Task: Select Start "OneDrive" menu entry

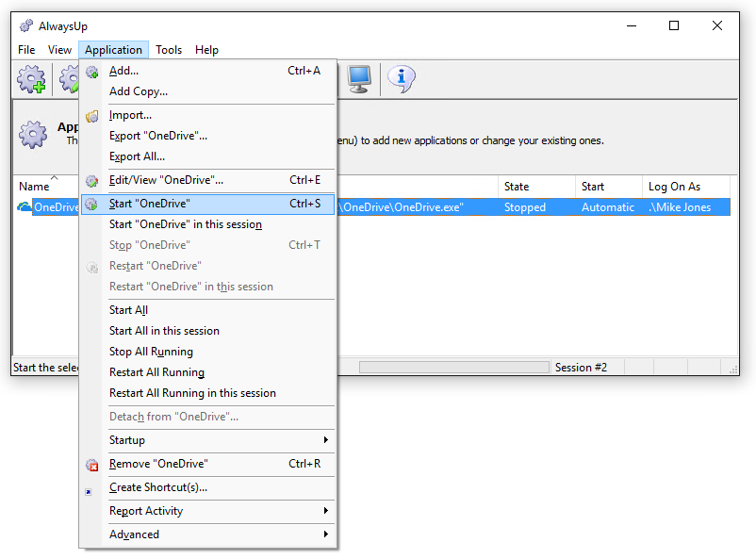Action: [207, 204]
